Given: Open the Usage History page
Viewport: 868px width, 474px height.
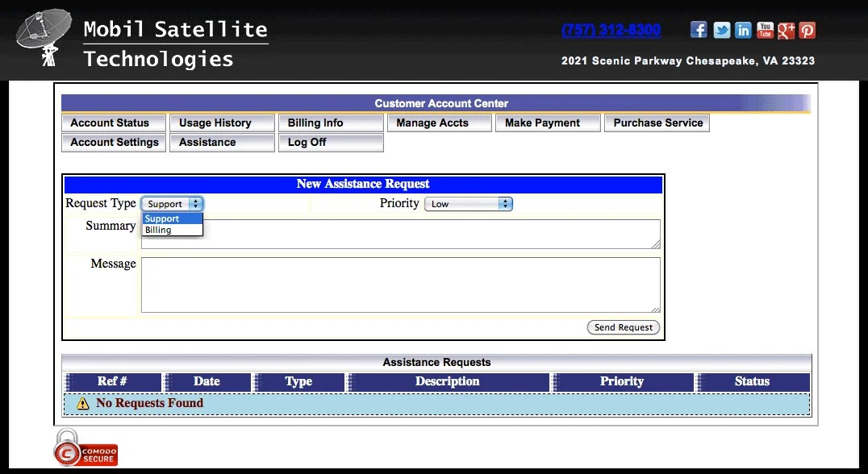Looking at the screenshot, I should [x=222, y=123].
